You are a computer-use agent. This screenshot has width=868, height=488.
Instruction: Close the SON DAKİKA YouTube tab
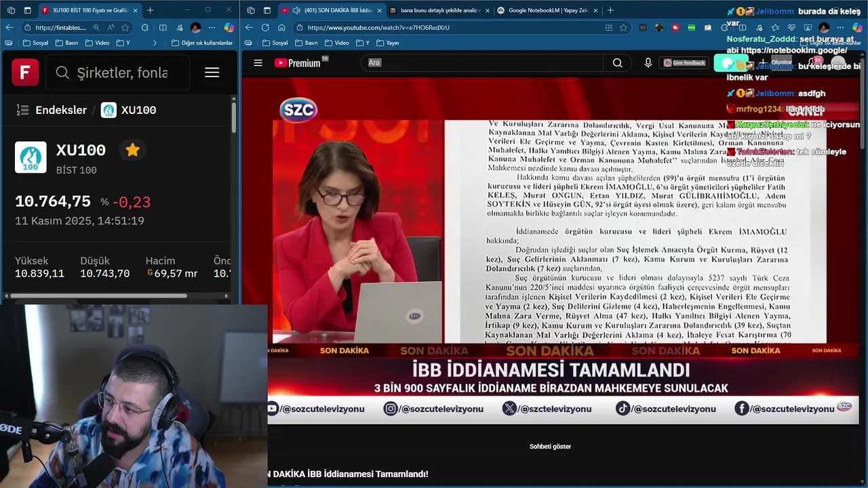[379, 10]
